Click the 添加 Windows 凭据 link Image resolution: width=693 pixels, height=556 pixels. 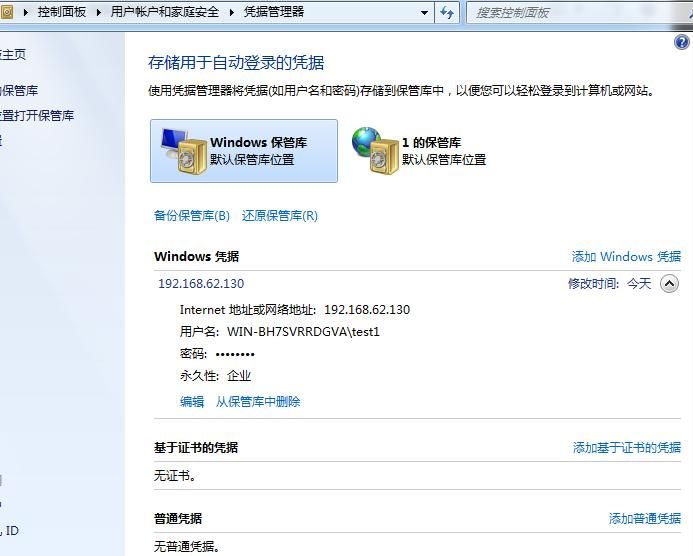pyautogui.click(x=626, y=256)
